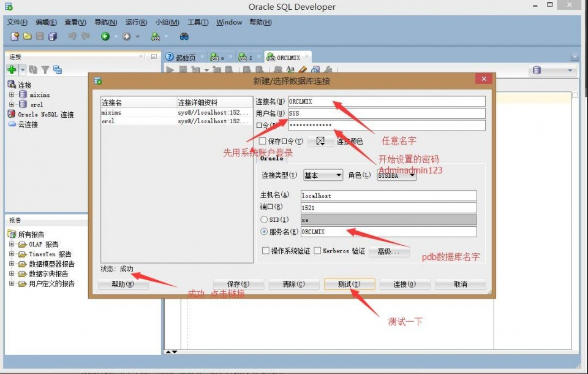This screenshot has width=588, height=374.
Task: Click the binoculars Find DB Object icon
Action: coord(184,36)
